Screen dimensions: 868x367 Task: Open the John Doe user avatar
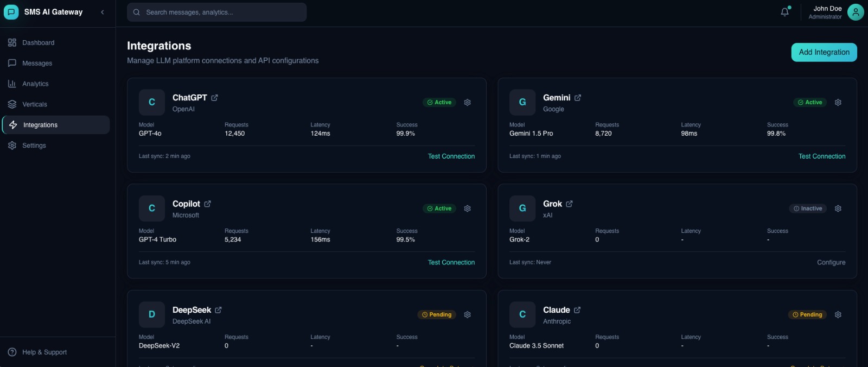pos(856,12)
